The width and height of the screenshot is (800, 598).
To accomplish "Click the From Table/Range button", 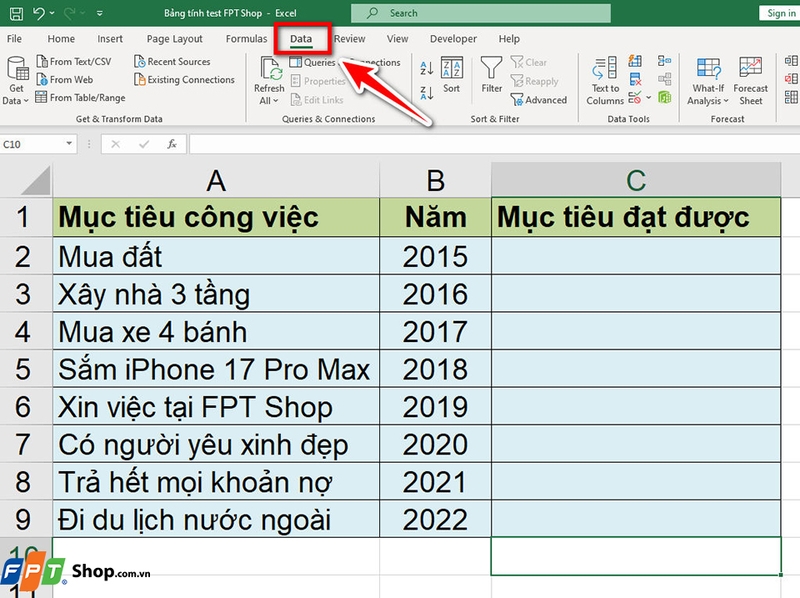I will pos(74,96).
